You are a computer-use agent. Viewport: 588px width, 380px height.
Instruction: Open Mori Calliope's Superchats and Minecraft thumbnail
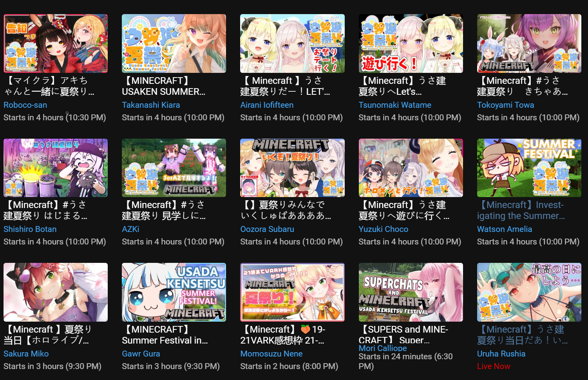(x=411, y=292)
